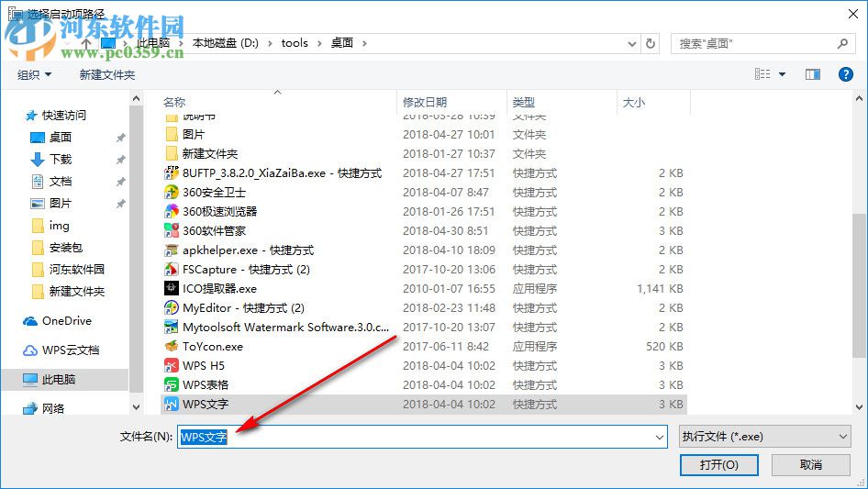Sort by the 名称 column header
This screenshot has width=868, height=489.
tap(174, 103)
